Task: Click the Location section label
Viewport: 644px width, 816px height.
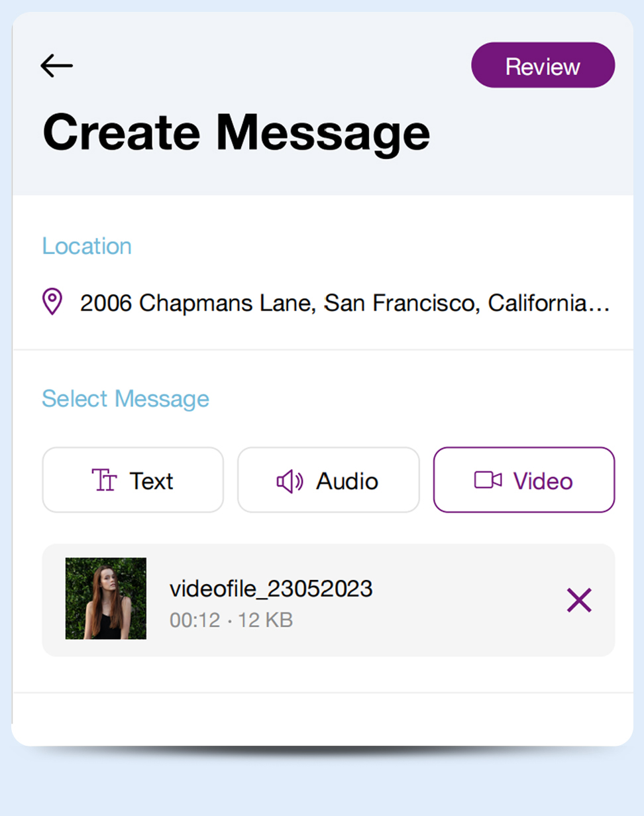Action: click(x=87, y=246)
